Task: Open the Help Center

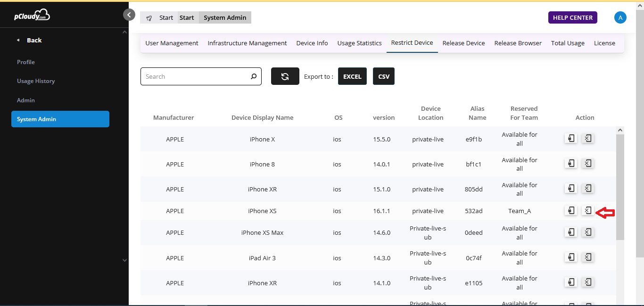Action: (572, 17)
